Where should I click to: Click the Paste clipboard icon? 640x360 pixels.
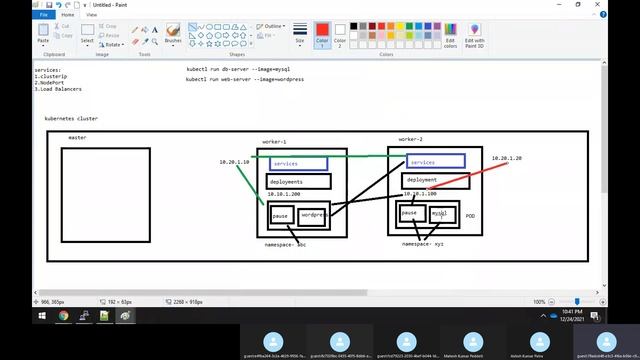coord(43,30)
